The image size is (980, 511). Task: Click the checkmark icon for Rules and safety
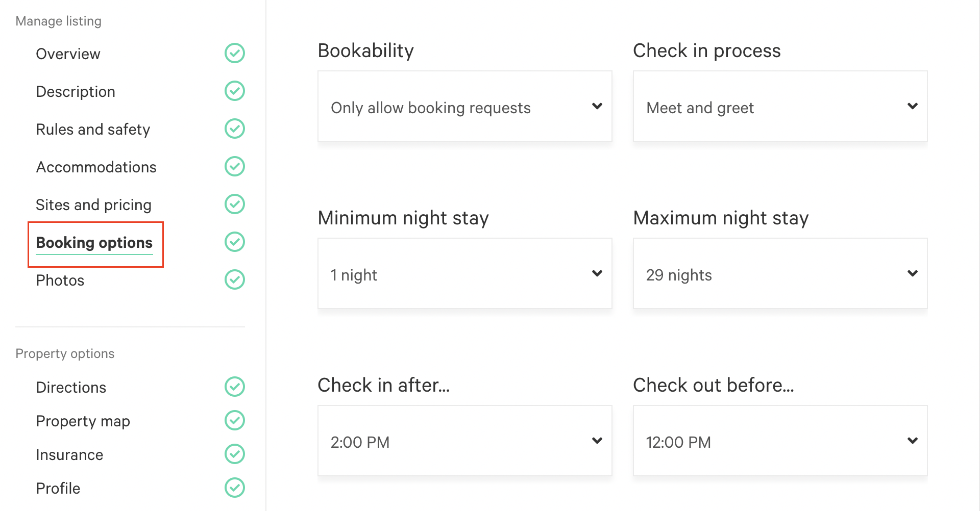(235, 129)
